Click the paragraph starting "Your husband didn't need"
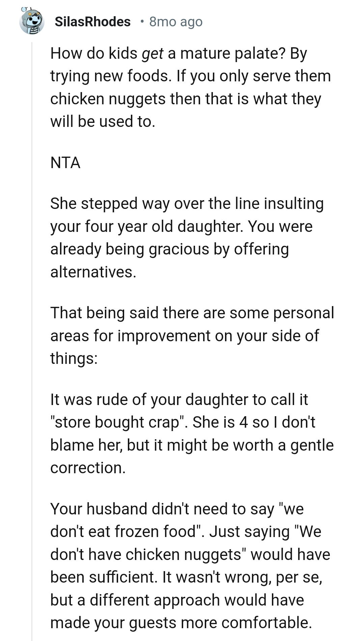 pos(190,565)
